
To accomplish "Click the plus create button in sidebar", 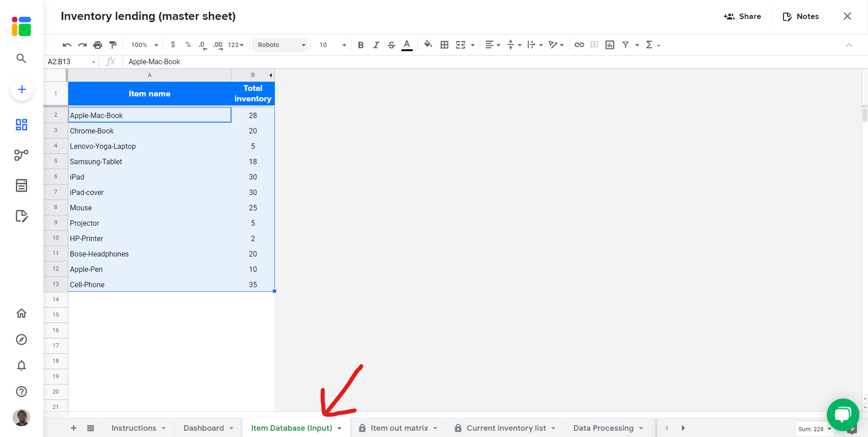I will point(22,90).
